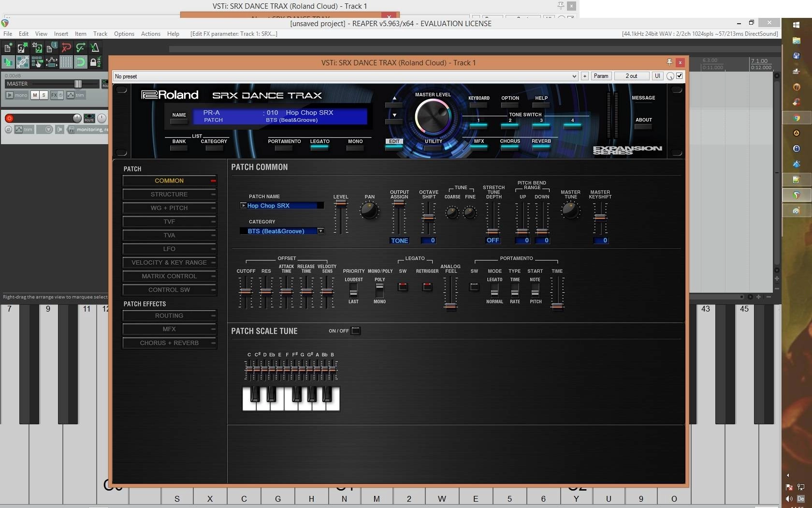This screenshot has width=812, height=508.
Task: Click the MASTER LEVEL knob
Action: point(433,117)
